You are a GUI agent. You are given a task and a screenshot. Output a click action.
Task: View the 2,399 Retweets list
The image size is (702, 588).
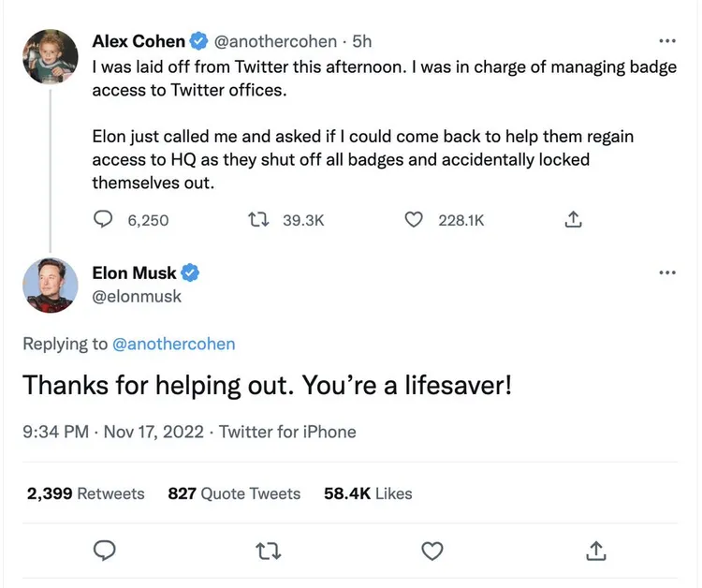85,493
